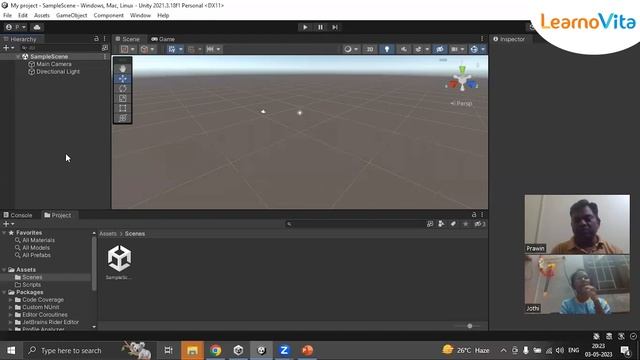Click the Play button
The image size is (640, 360).
(x=305, y=27)
